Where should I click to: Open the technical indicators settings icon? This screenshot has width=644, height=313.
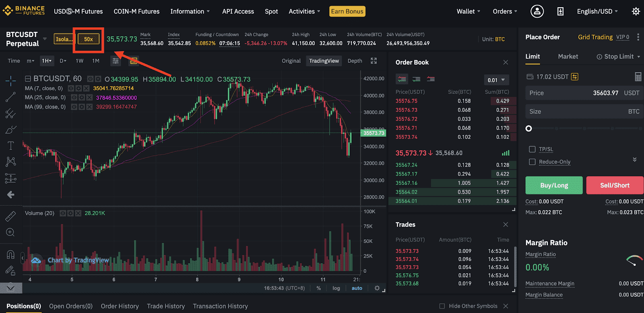pos(116,61)
